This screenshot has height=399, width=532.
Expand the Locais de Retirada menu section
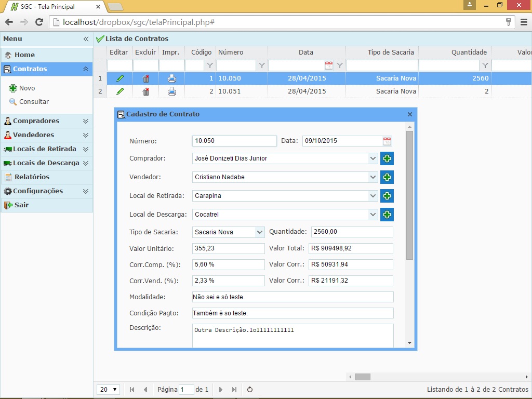[86, 149]
